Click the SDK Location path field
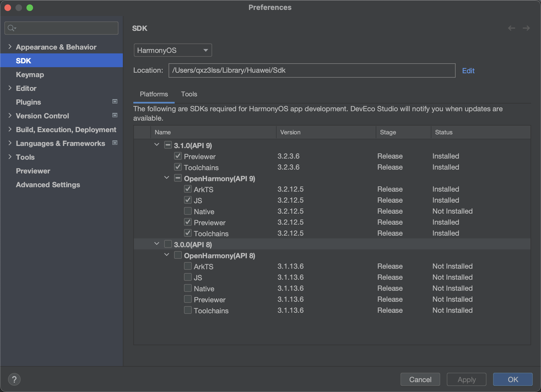541x392 pixels. pyautogui.click(x=312, y=70)
